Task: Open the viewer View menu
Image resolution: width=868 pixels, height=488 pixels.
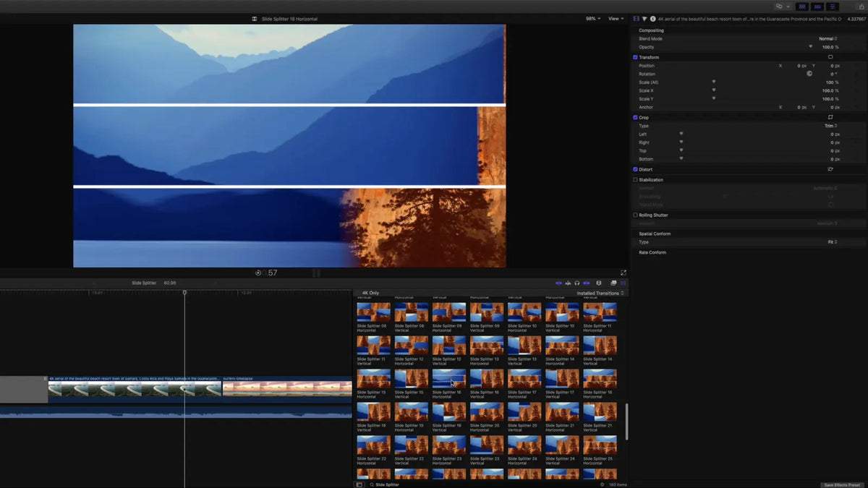Action: [615, 19]
